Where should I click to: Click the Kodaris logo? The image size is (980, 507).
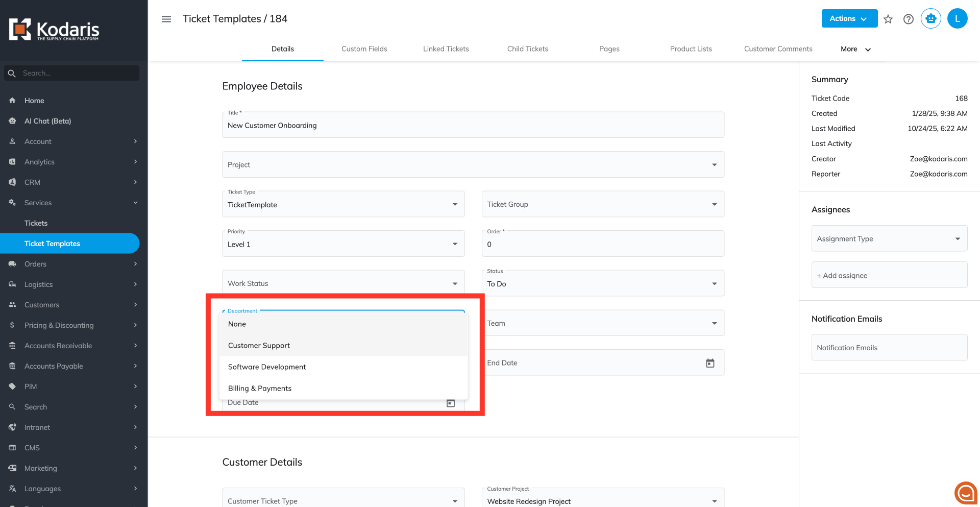tap(54, 30)
